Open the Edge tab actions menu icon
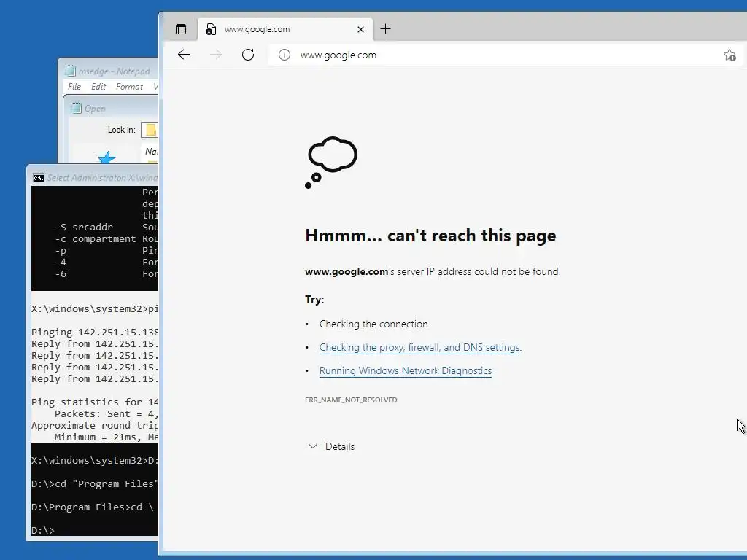This screenshot has width=747, height=560. (x=181, y=29)
